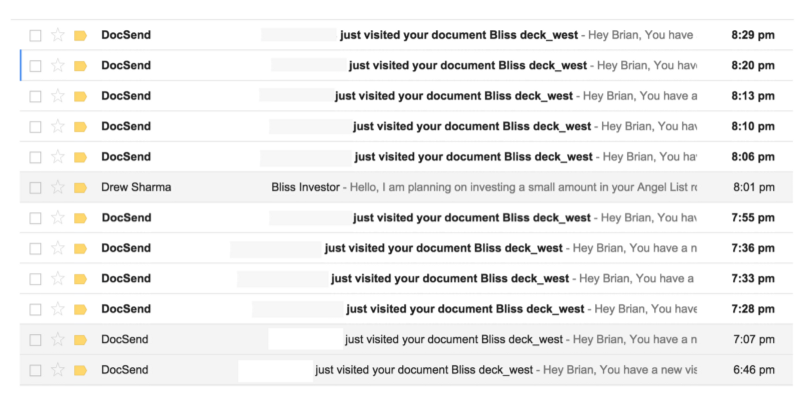Check the Drew Sharma email checkbox
This screenshot has width=800, height=393.
(x=35, y=188)
